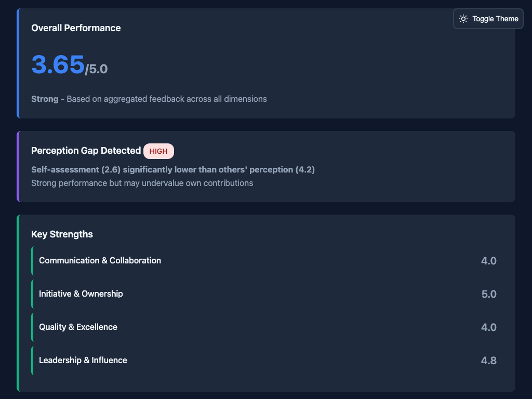Click the Initiative & Ownership row
Screen dimensions: 532x399
coord(81,294)
